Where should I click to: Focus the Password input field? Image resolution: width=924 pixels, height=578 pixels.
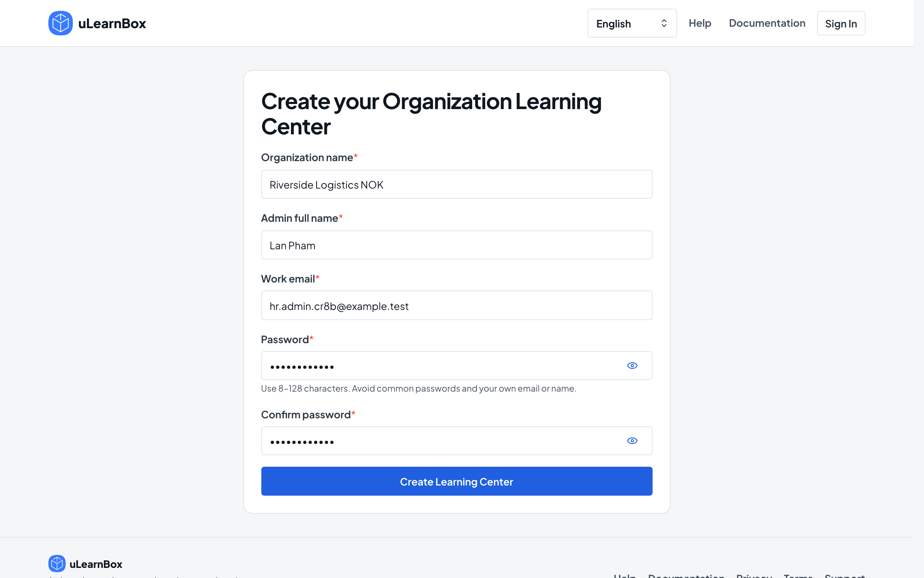tap(457, 366)
